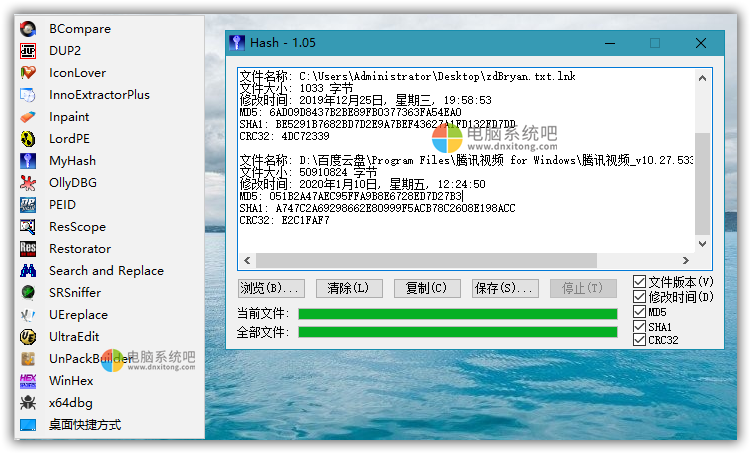Select the BCompare menu entry label

[x=80, y=29]
